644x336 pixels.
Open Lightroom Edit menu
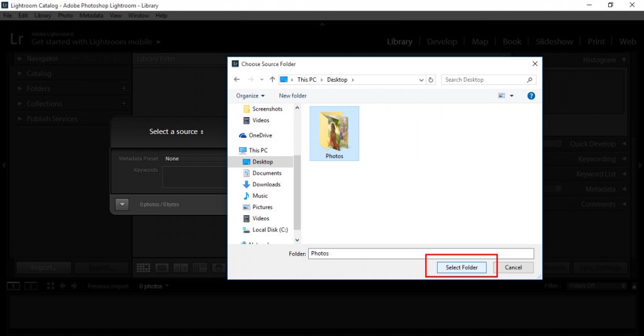[23, 16]
